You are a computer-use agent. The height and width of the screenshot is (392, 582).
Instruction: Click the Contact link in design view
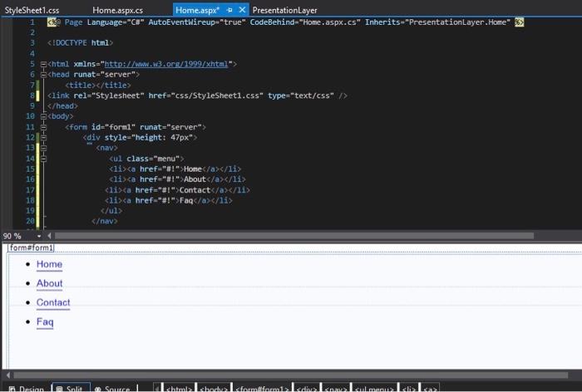53,302
